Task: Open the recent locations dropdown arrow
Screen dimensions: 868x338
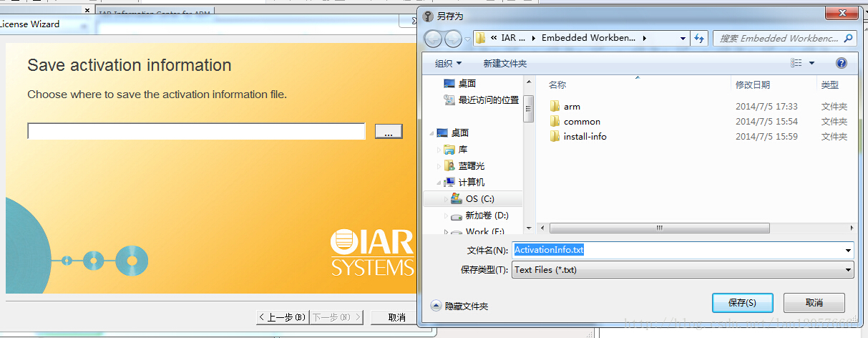Action: click(467, 39)
